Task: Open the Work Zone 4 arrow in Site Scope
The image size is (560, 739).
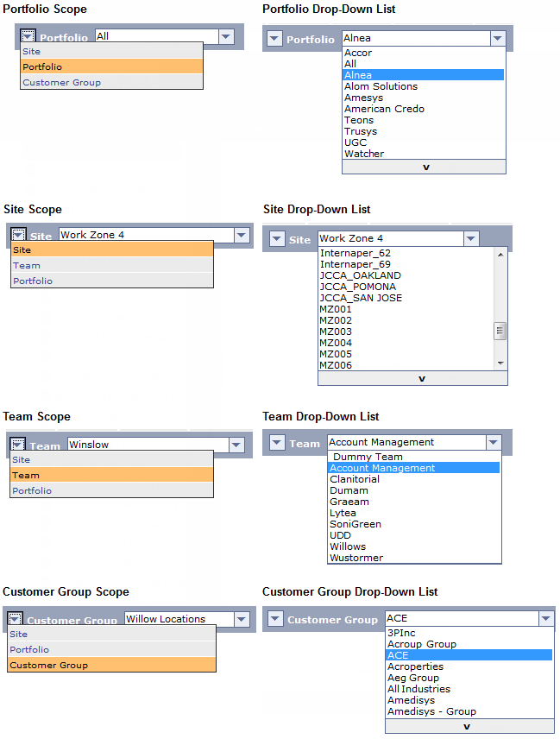Action: pyautogui.click(x=242, y=235)
